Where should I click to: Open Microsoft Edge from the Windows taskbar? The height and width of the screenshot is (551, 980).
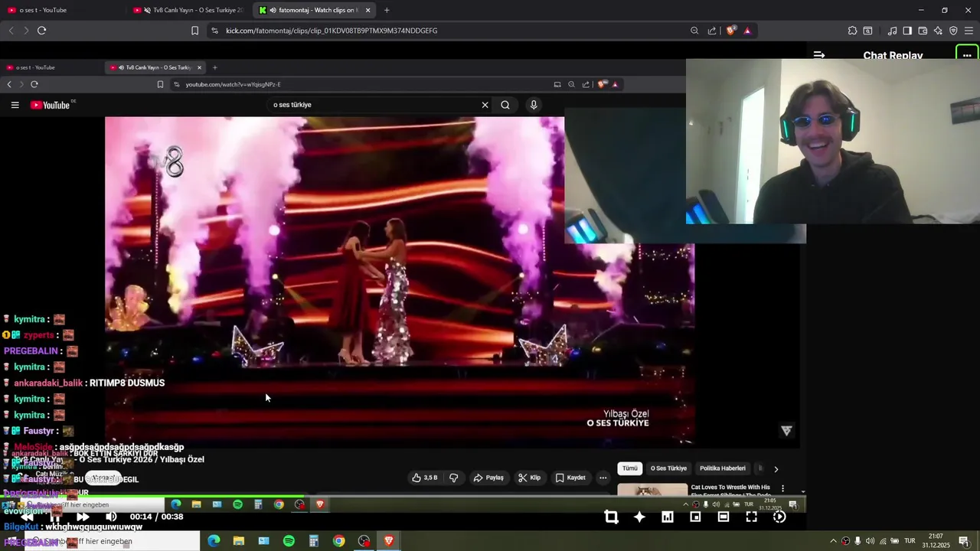(x=214, y=541)
